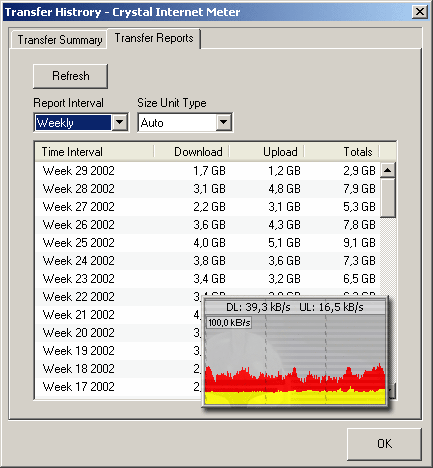Screen dimensions: 433x468
Task: Select the Week 24 2002 row
Action: pos(207,261)
